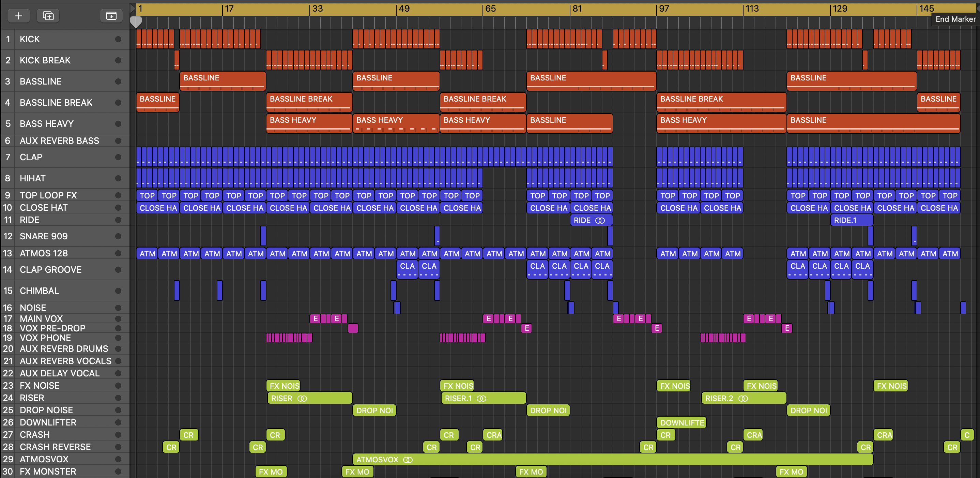Click the Catch Playhead download-style icon
The width and height of the screenshot is (980, 478).
[x=111, y=16]
